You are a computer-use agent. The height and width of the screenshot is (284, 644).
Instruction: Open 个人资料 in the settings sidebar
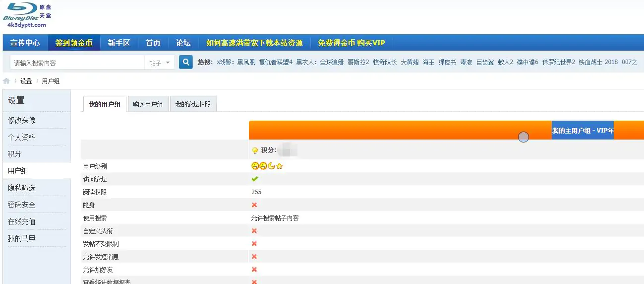tap(22, 137)
